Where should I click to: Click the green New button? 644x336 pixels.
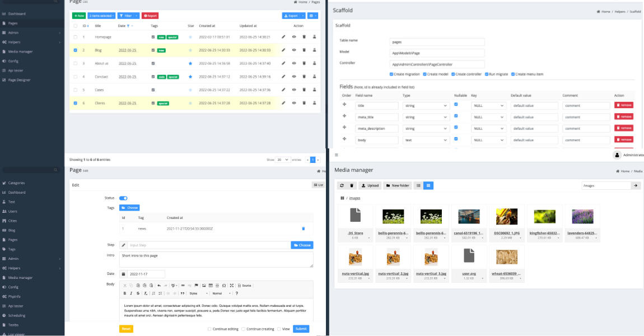pos(78,16)
